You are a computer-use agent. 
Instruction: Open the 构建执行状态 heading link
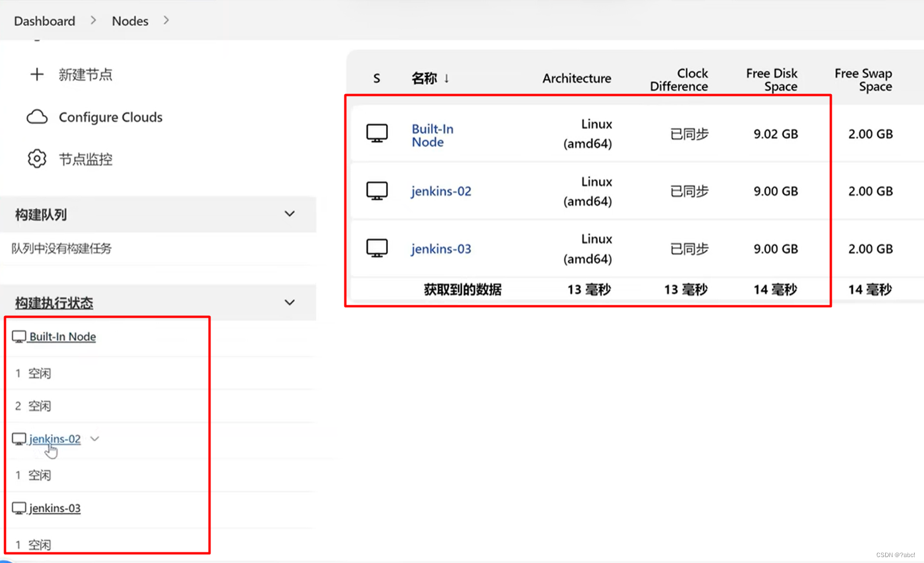point(54,303)
